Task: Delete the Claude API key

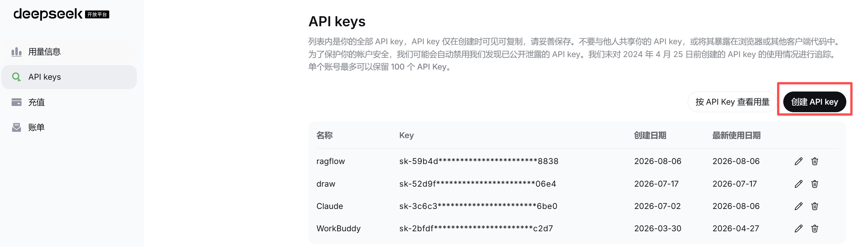Action: click(x=814, y=206)
